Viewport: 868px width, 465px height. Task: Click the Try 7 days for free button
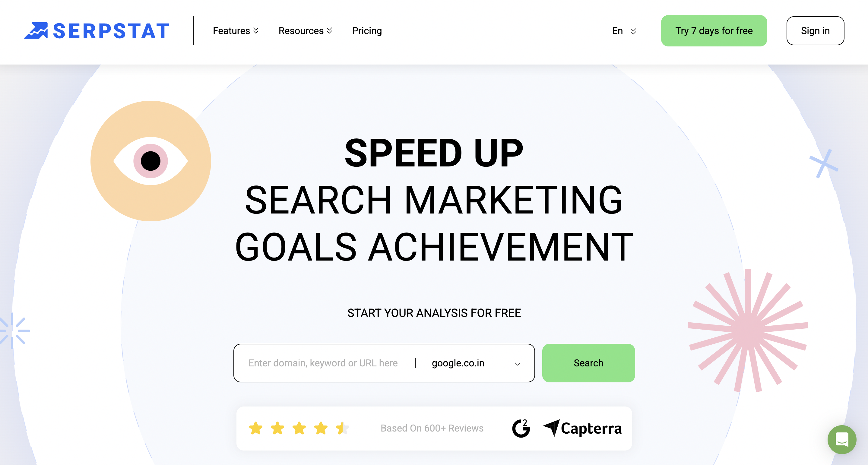pos(714,31)
